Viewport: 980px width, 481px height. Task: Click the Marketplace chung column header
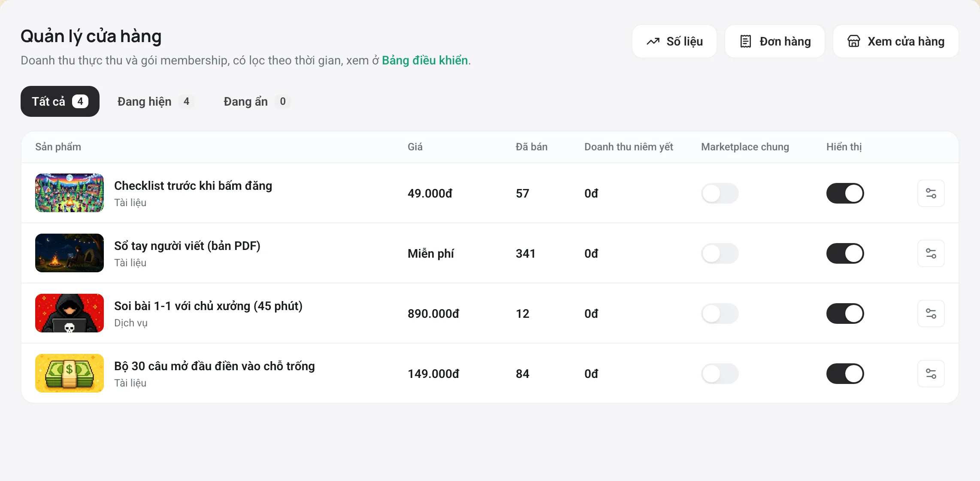(x=745, y=147)
